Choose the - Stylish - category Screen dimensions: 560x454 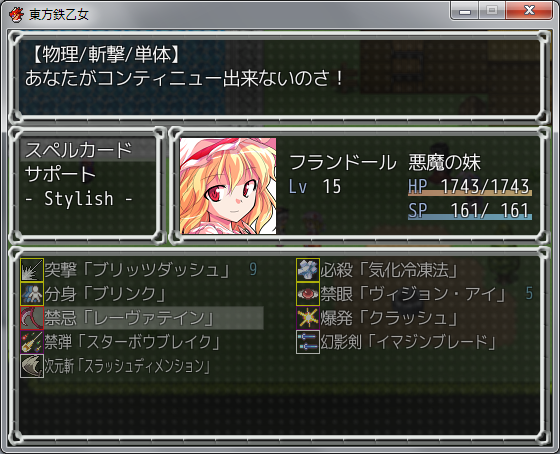[x=88, y=198]
